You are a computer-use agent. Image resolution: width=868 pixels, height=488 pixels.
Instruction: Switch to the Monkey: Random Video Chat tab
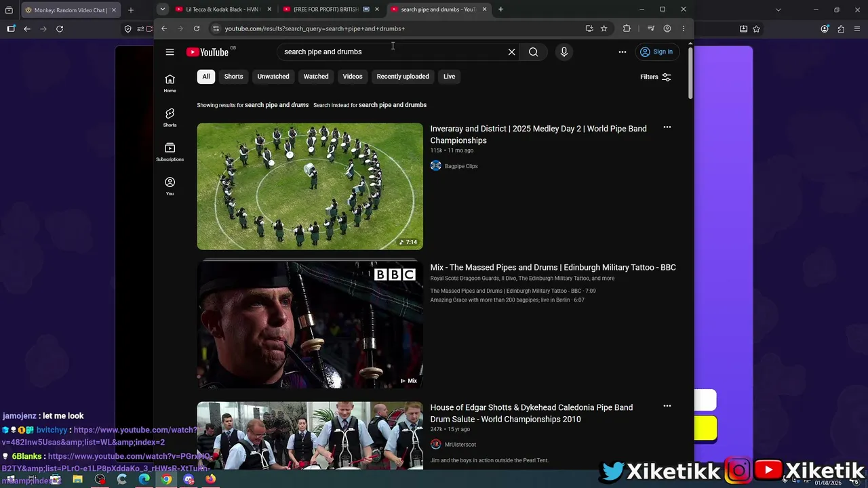pyautogui.click(x=71, y=10)
